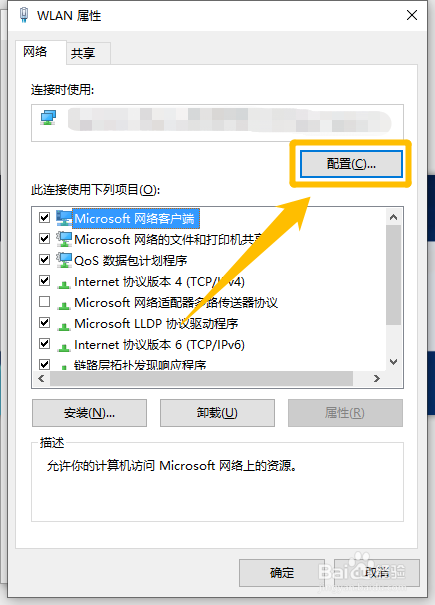This screenshot has width=435, height=605.
Task: Click the WLAN adapter icon in title bar
Action: pyautogui.click(x=24, y=15)
